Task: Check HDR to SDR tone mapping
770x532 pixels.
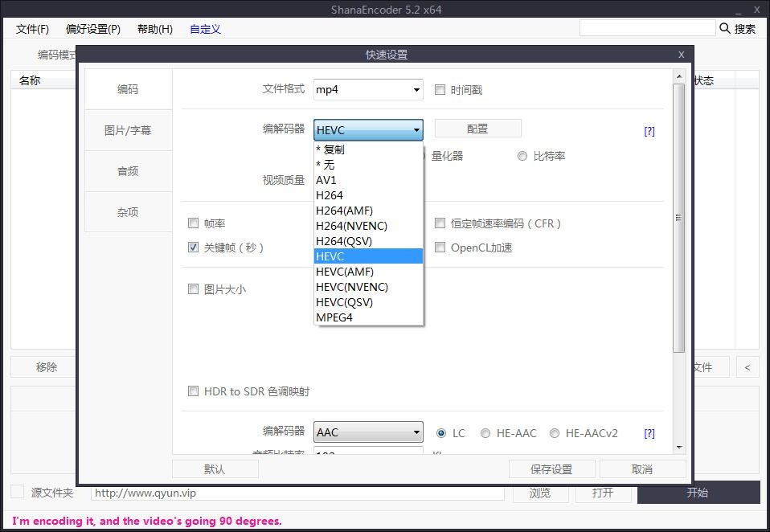Action: click(x=193, y=391)
